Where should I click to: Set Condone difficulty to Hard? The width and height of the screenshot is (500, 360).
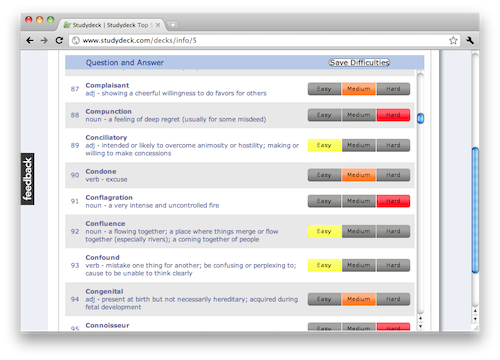[393, 175]
